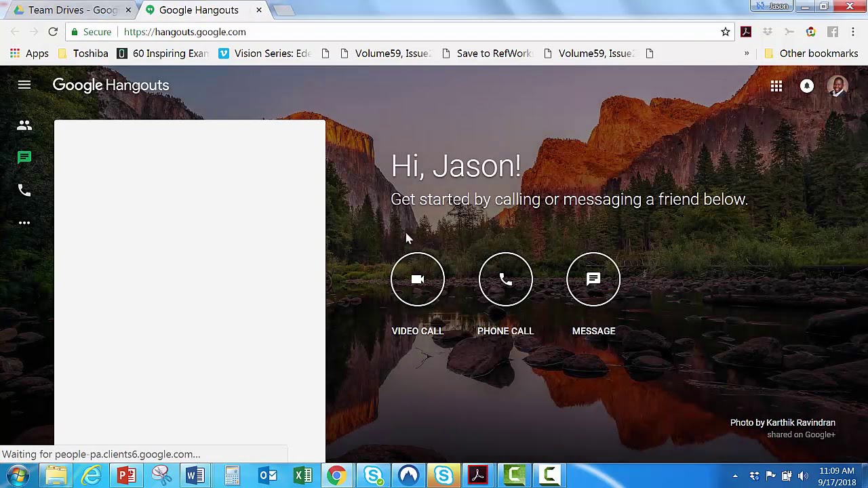Open Outlook from the taskbar

click(268, 475)
